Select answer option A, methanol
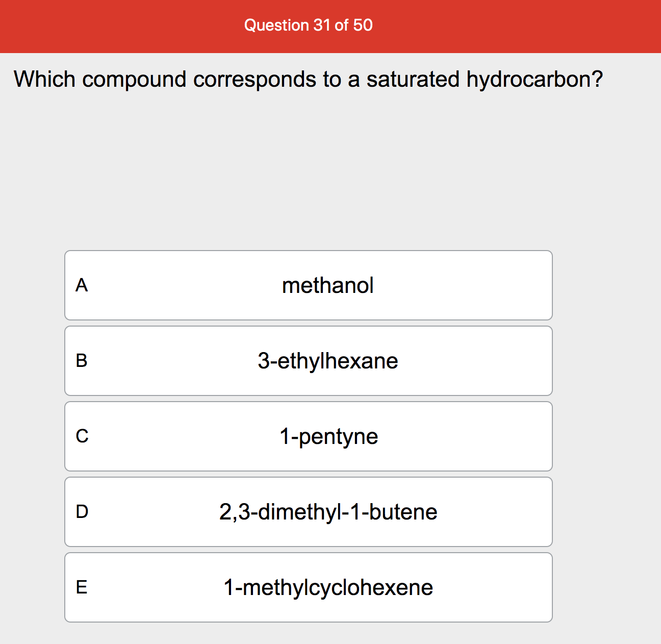 point(308,285)
